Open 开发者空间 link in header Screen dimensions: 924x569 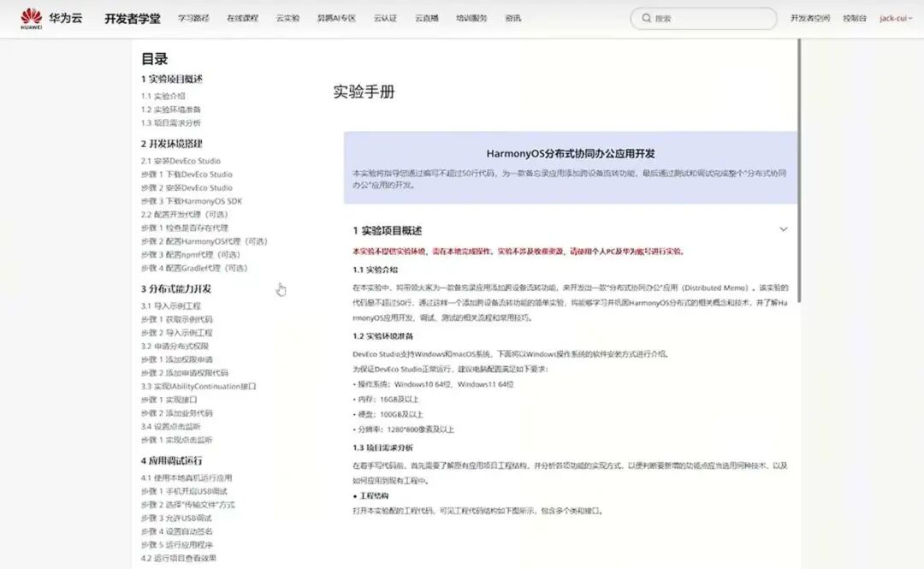coord(810,18)
